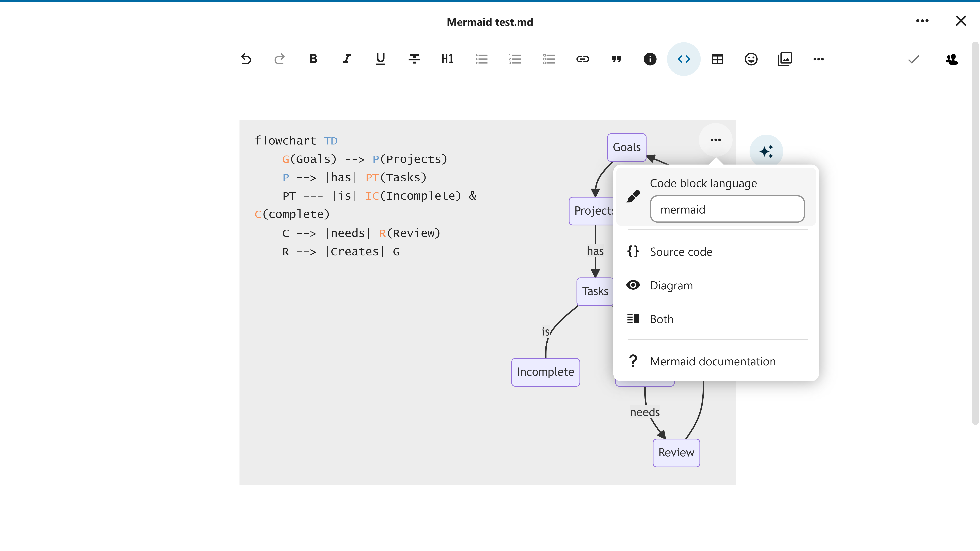Click the pencil icon by language field
This screenshot has height=551, width=980.
click(633, 196)
